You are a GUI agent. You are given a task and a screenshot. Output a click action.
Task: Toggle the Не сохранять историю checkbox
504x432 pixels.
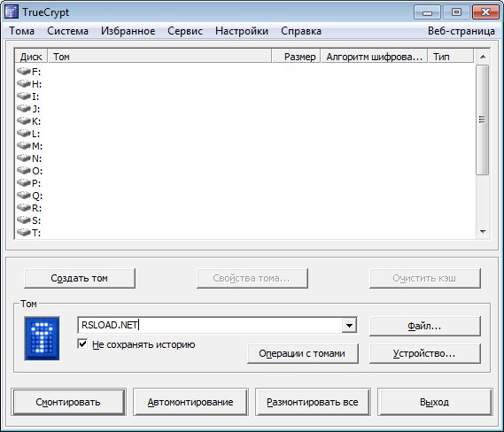82,344
